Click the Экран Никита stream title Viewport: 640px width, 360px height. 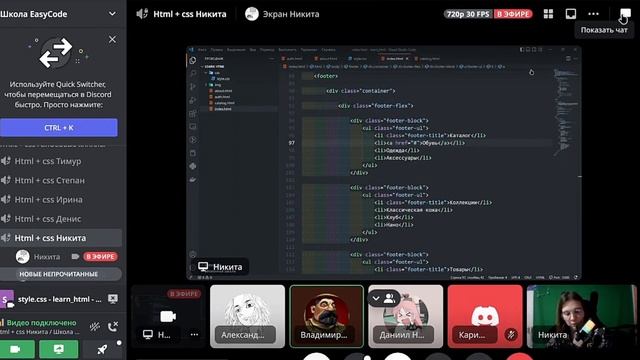(x=291, y=14)
